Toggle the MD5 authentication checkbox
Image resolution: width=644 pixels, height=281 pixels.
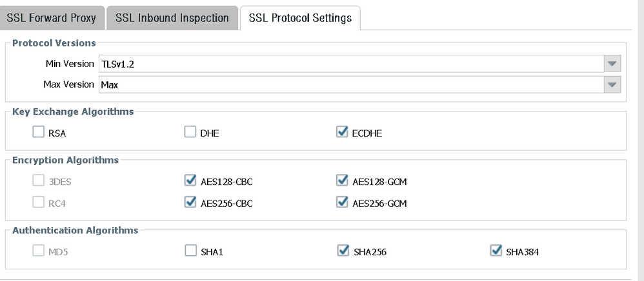38,251
